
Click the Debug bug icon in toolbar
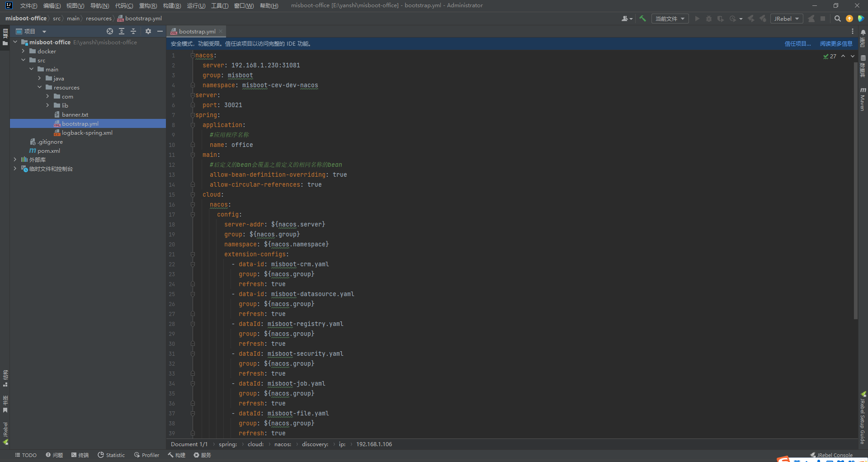point(709,19)
